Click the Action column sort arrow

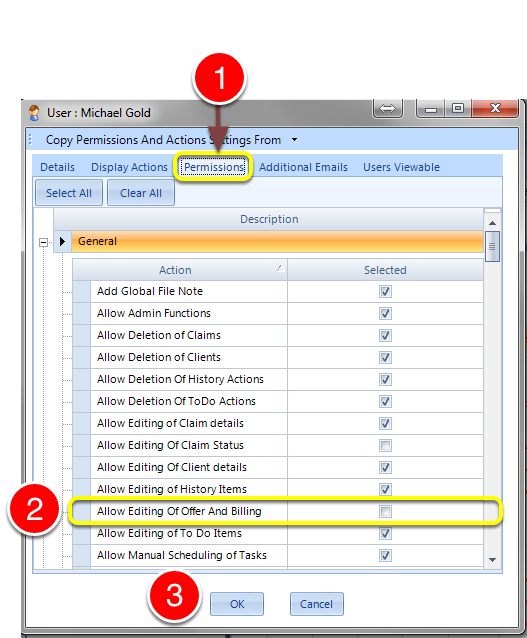(280, 268)
